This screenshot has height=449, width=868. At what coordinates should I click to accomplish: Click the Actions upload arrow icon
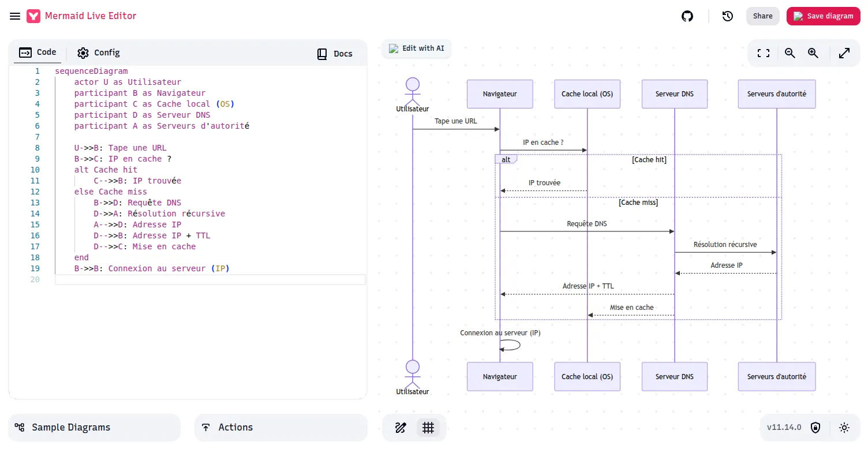[206, 428]
